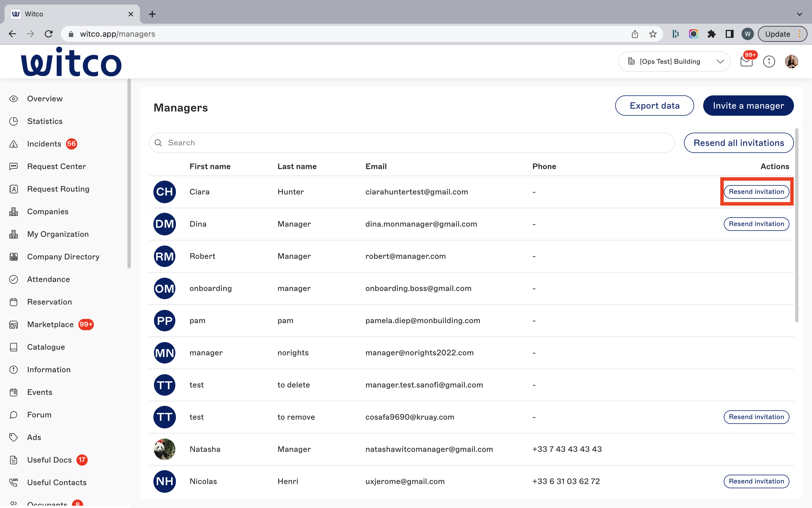Open the Chrome Update menu
This screenshot has width=812, height=508.
[x=782, y=34]
